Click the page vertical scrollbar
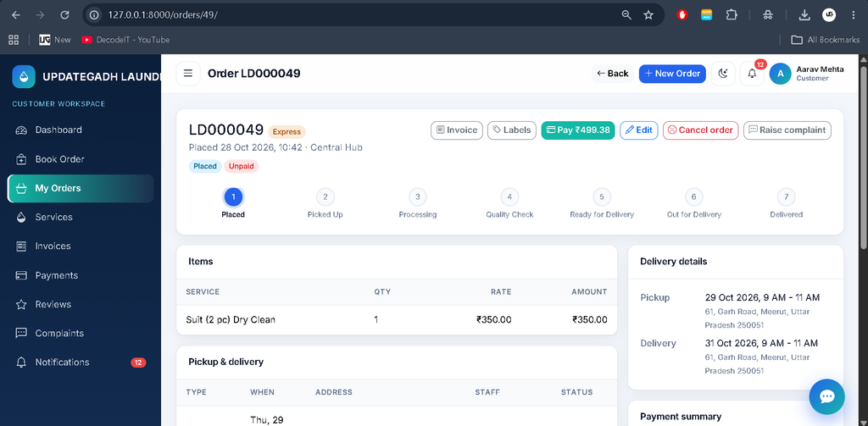The image size is (868, 426). click(864, 158)
